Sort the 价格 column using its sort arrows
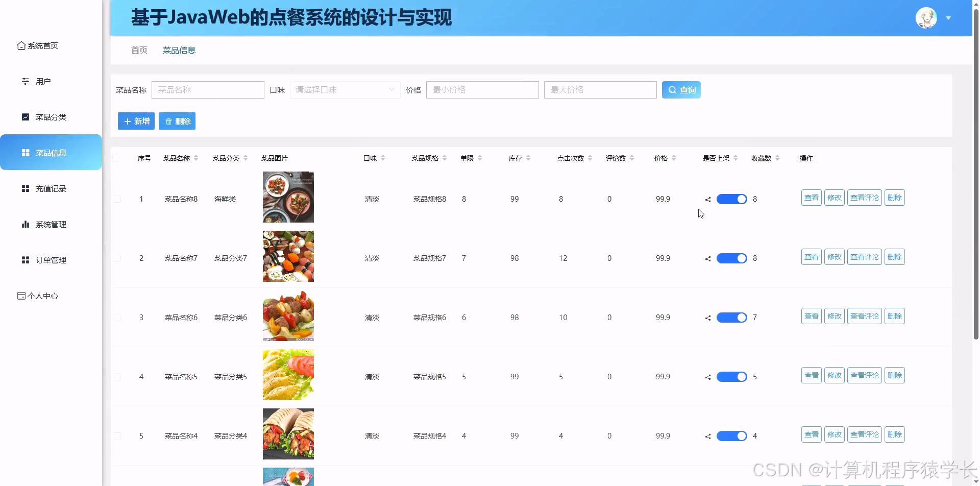The width and height of the screenshot is (980, 486). 675,158
